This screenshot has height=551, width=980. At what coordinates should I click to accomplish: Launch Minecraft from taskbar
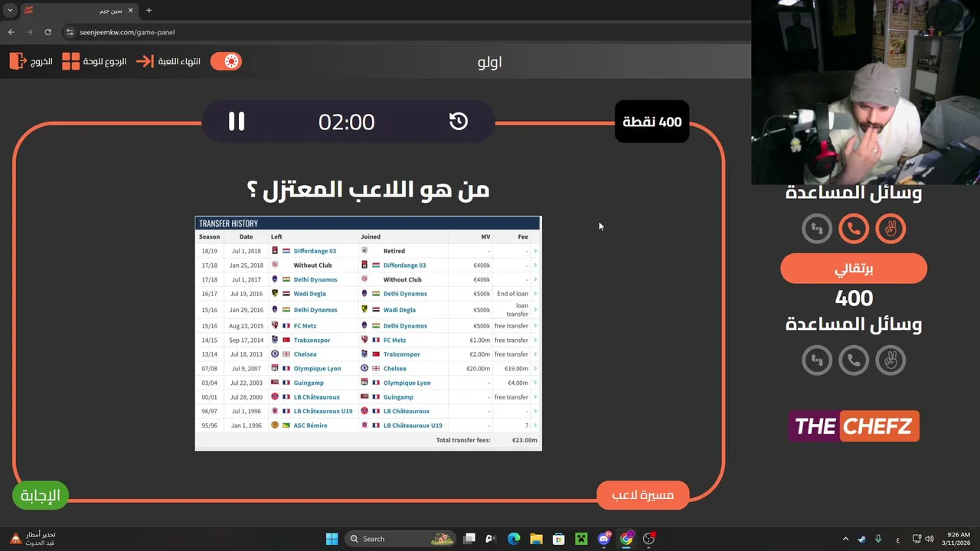tap(581, 539)
